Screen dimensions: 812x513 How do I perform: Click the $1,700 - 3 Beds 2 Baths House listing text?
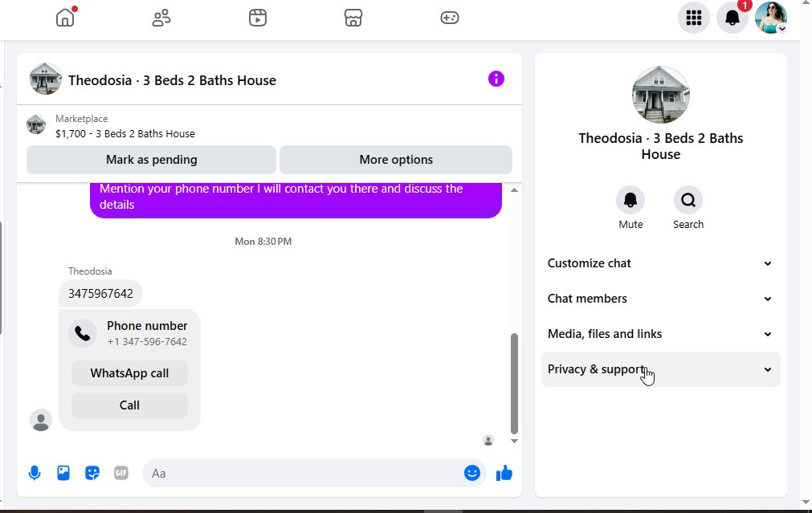pyautogui.click(x=125, y=133)
